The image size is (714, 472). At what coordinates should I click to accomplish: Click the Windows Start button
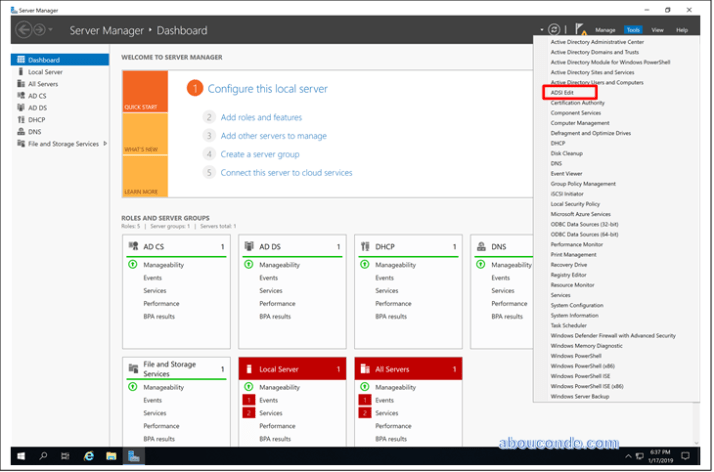pyautogui.click(x=19, y=456)
